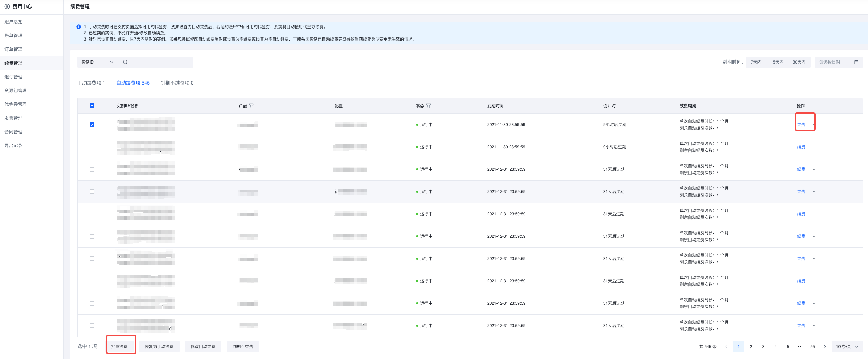
Task: Click the 批量续费 button
Action: 119,347
